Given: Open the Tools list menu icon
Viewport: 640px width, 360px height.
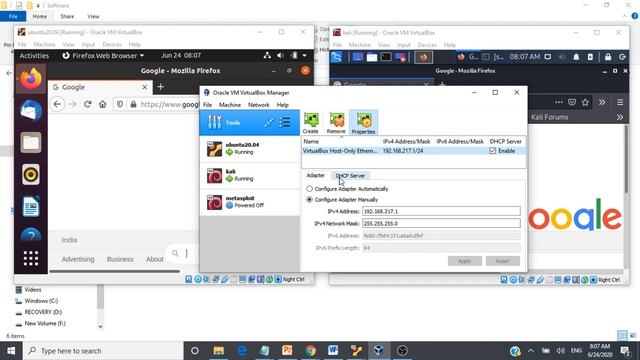Looking at the screenshot, I should (x=284, y=122).
